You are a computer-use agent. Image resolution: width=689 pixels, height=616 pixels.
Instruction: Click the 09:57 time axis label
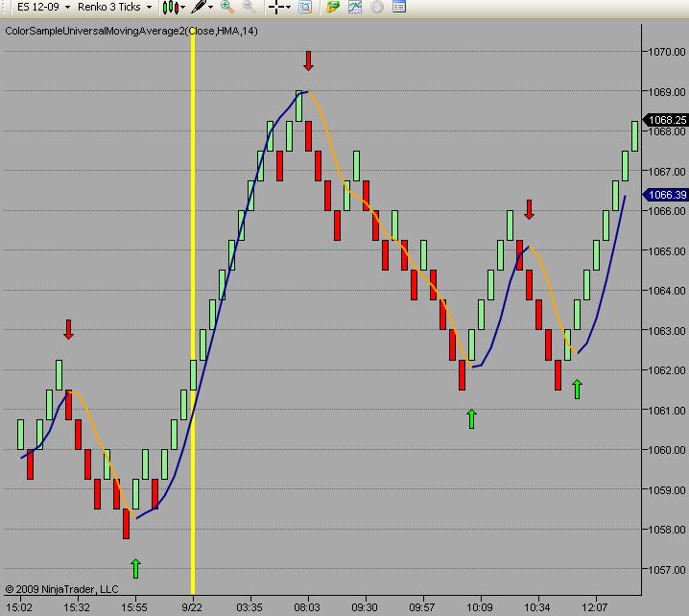point(422,607)
